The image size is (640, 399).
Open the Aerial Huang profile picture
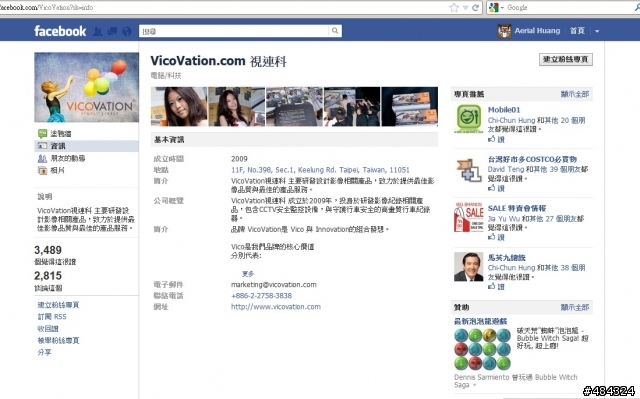(504, 31)
